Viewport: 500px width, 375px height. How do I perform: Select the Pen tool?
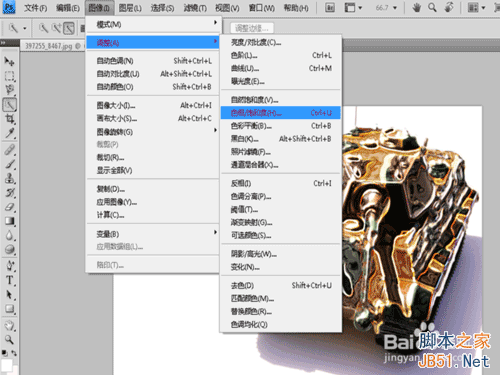click(9, 266)
